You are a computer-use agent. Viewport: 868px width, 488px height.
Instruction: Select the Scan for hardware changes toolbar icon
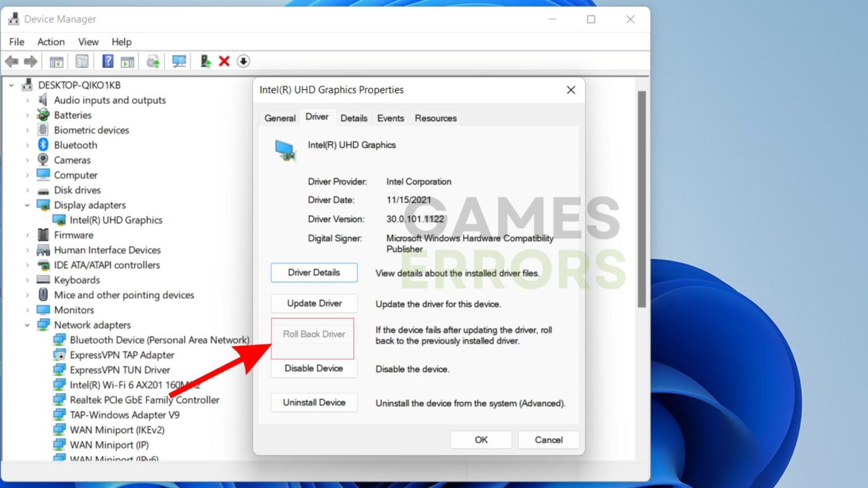[179, 61]
